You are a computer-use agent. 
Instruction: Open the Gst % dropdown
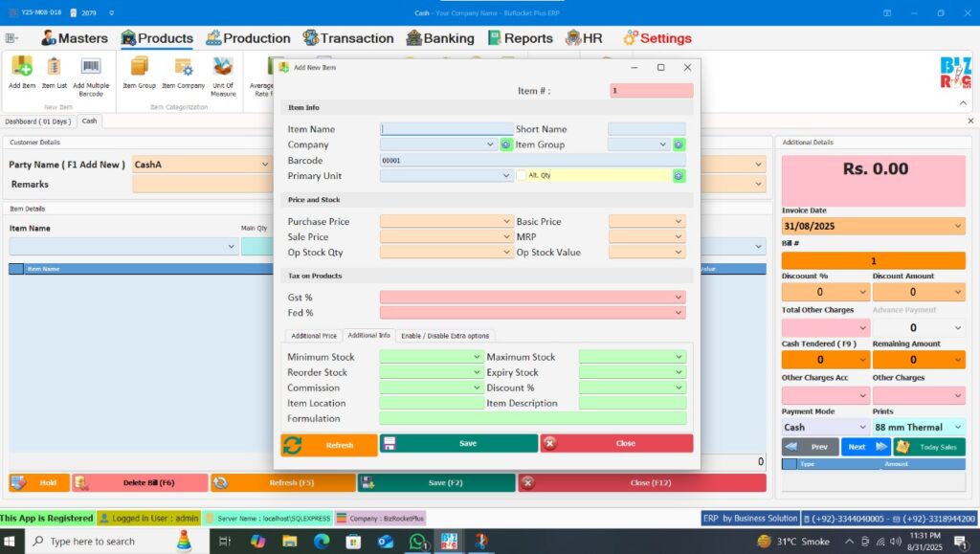tap(679, 298)
